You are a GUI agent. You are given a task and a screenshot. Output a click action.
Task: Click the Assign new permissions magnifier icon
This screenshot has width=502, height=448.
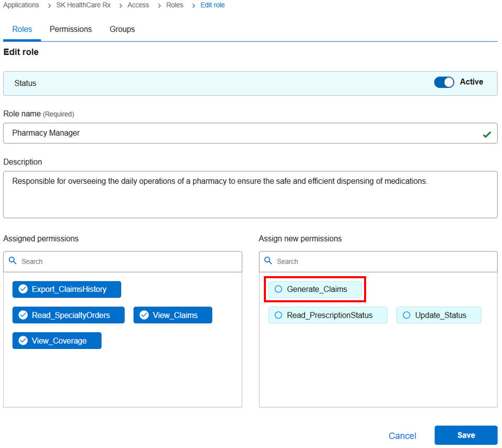pos(268,260)
